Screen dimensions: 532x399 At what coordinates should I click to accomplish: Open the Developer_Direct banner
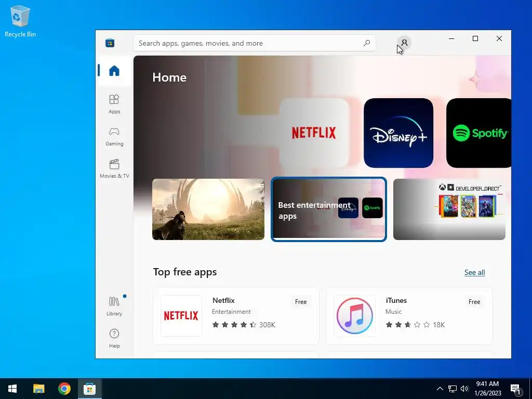click(x=449, y=209)
